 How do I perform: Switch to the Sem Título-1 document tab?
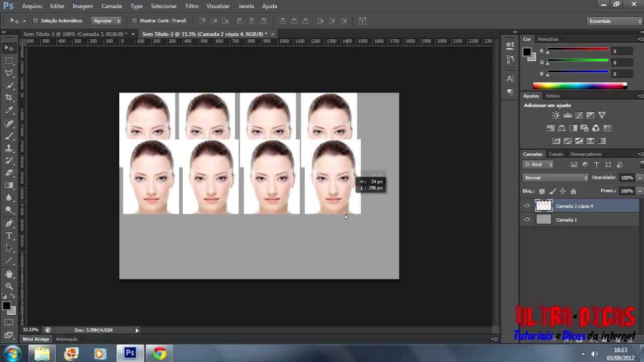(x=74, y=34)
